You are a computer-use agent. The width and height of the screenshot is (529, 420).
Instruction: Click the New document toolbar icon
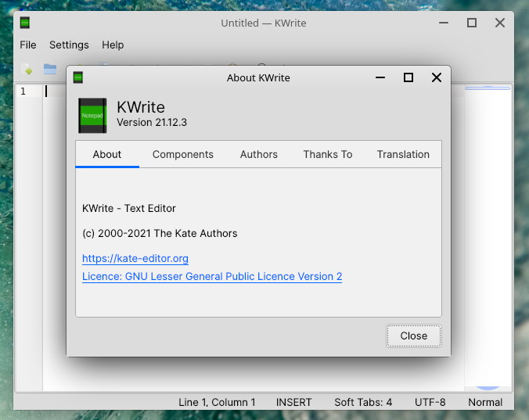click(x=28, y=69)
